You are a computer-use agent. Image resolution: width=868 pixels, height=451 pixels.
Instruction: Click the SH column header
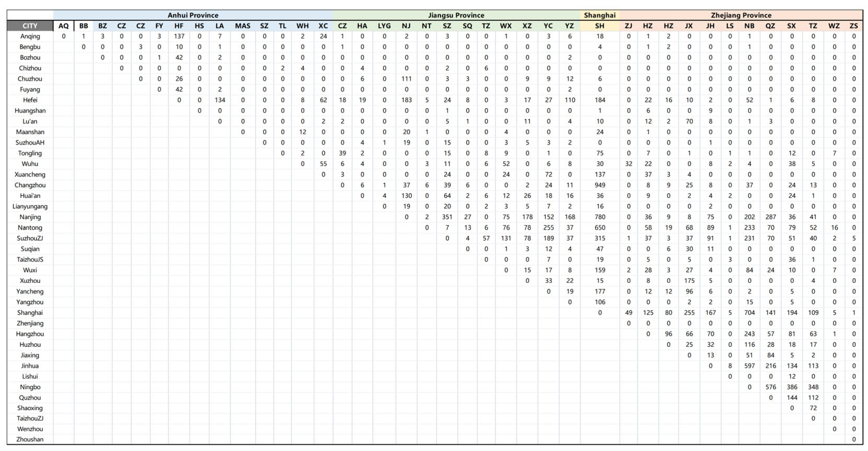[x=600, y=26]
